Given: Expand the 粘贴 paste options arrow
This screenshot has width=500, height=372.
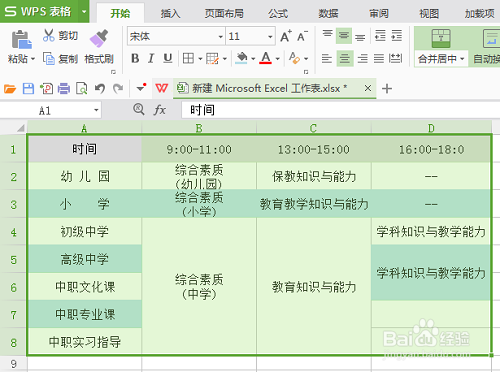Looking at the screenshot, I should (33, 59).
